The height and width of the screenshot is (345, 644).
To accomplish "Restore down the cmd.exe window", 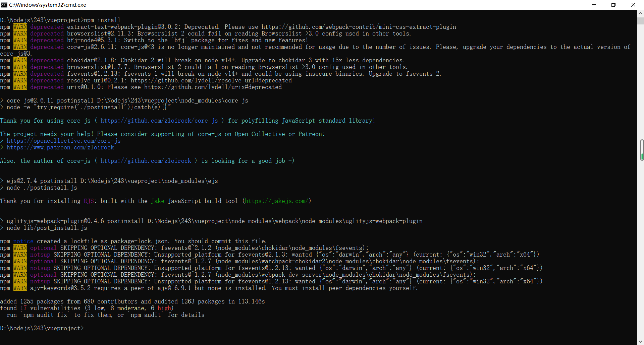I will [x=613, y=5].
